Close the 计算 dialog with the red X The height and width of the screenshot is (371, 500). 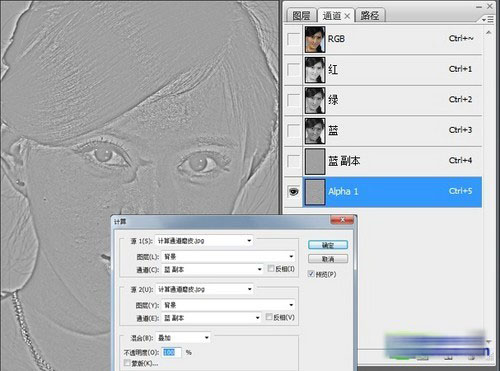pyautogui.click(x=342, y=220)
